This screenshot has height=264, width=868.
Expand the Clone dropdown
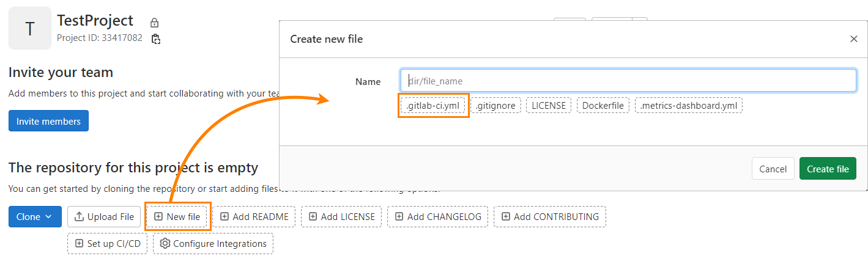coord(35,216)
